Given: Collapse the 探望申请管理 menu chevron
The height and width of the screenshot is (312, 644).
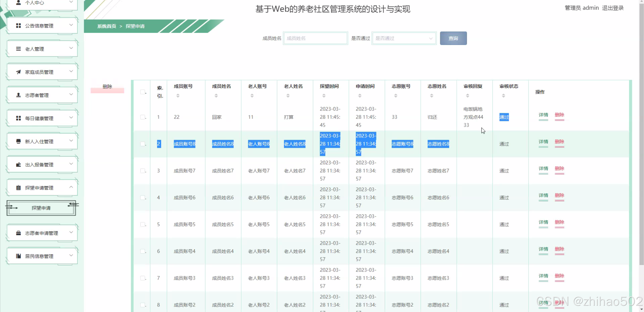Looking at the screenshot, I should 71,187.
